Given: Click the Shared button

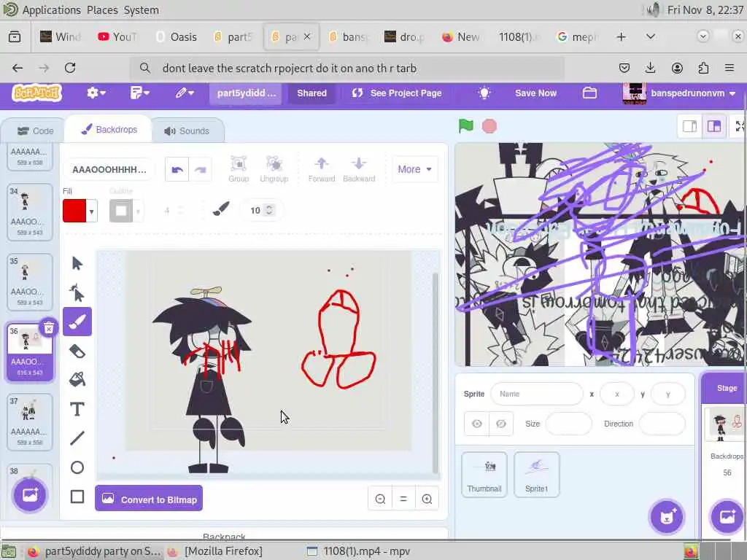Looking at the screenshot, I should pyautogui.click(x=312, y=93).
